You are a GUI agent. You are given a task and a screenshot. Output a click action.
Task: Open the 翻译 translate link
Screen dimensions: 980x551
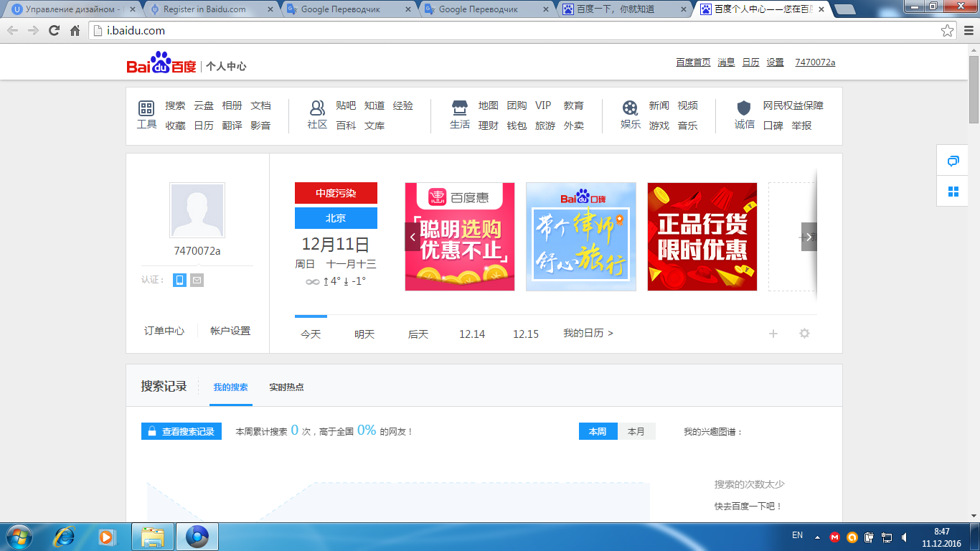[x=232, y=126]
